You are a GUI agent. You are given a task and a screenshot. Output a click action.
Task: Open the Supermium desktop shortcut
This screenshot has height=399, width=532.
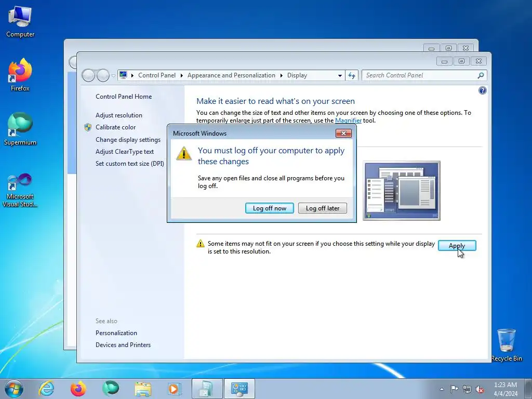point(20,129)
